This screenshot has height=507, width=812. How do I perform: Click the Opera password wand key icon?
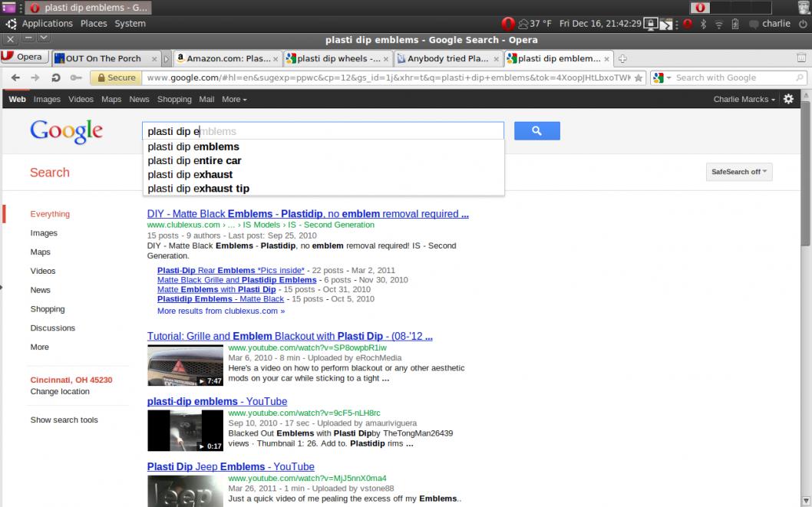[76, 77]
